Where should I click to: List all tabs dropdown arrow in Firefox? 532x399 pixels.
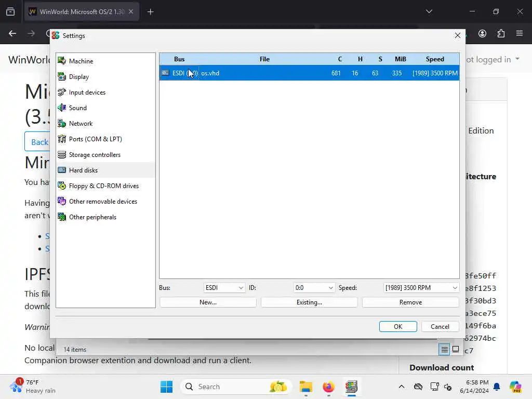click(429, 11)
